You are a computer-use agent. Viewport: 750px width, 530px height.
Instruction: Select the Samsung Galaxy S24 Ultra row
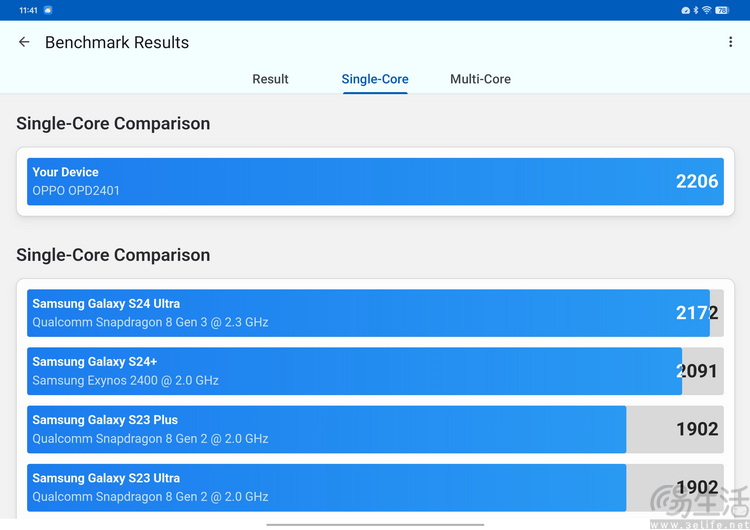(375, 313)
